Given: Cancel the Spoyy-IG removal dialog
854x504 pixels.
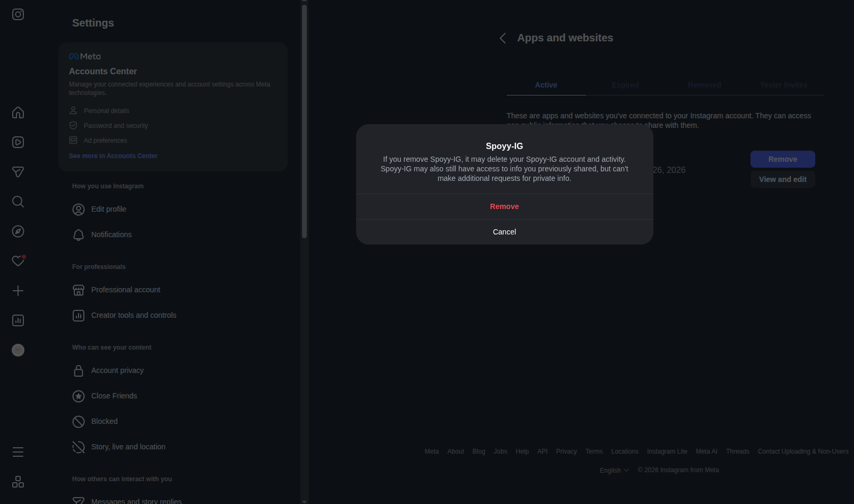Looking at the screenshot, I should pyautogui.click(x=504, y=232).
